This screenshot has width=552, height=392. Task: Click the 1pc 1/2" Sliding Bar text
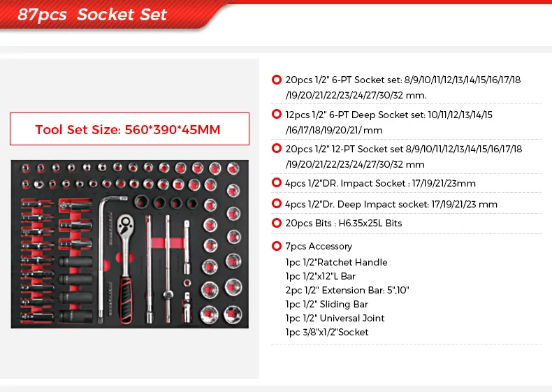coord(327,304)
